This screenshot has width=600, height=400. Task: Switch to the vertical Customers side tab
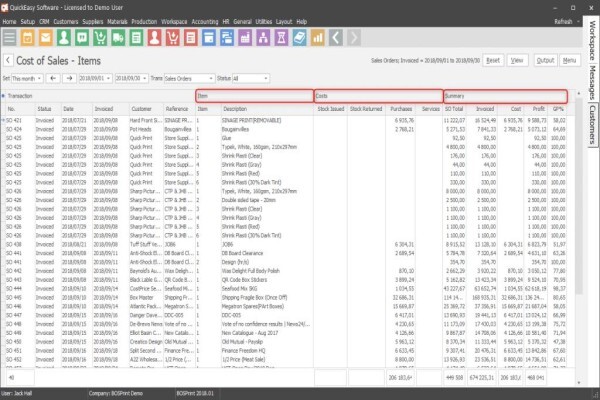click(x=592, y=125)
